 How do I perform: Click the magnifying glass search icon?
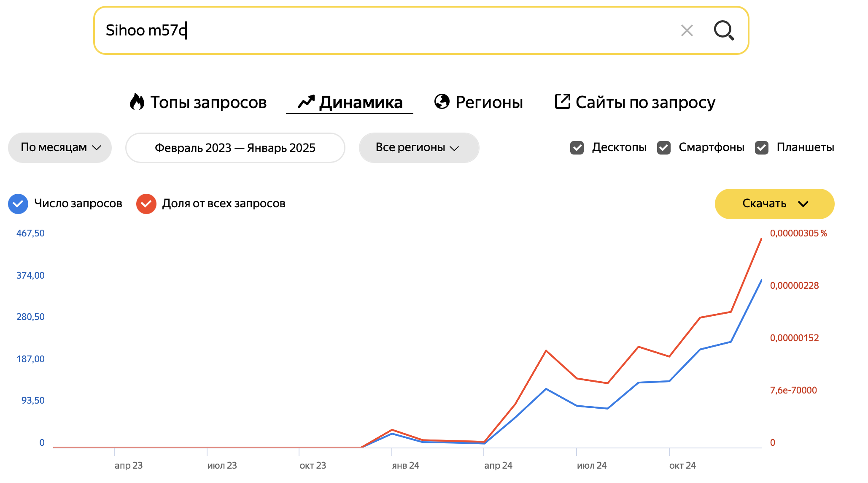click(x=724, y=30)
